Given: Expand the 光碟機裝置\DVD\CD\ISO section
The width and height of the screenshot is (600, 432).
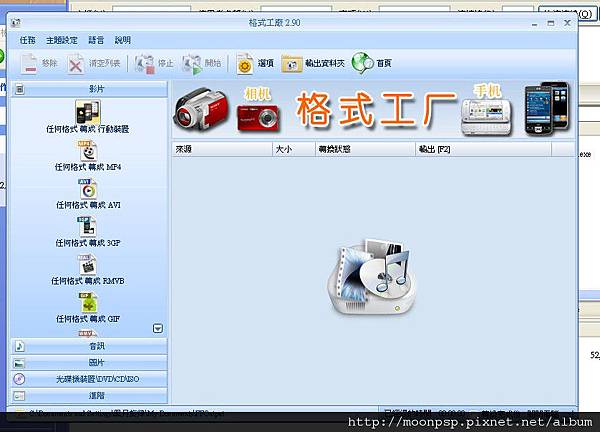Looking at the screenshot, I should (x=90, y=379).
